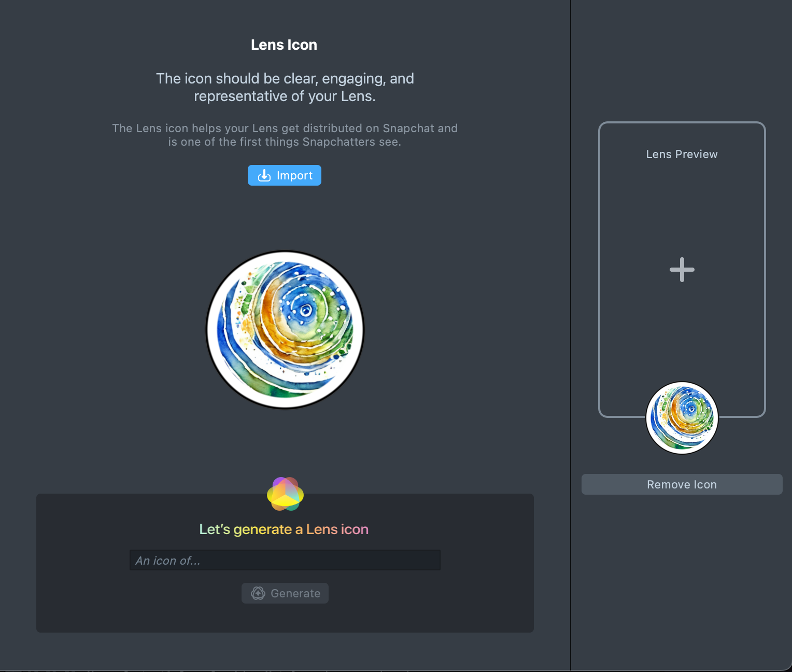Click the empty area below Remove Icon button
The width and height of the screenshot is (792, 672).
tap(682, 576)
